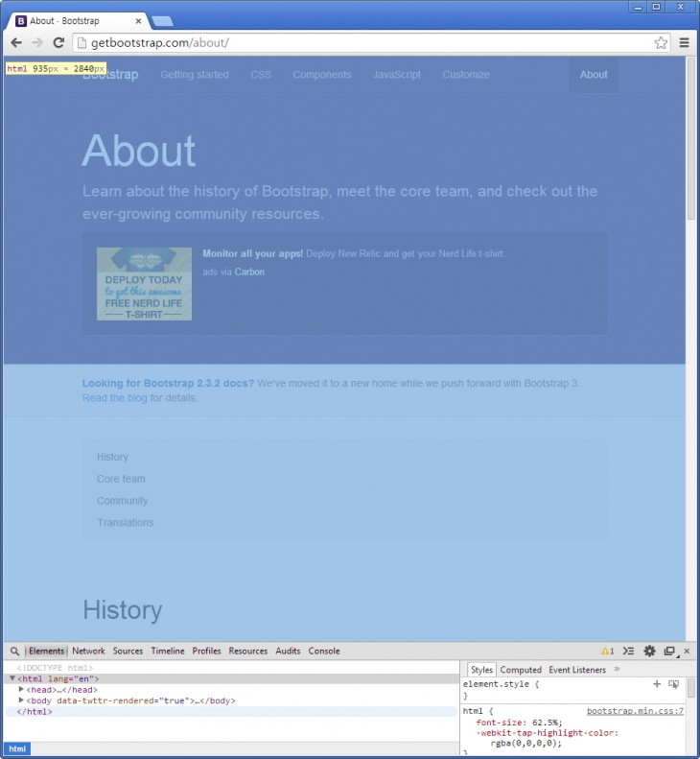
Task: Open the JavaScript navbar link
Action: [397, 75]
